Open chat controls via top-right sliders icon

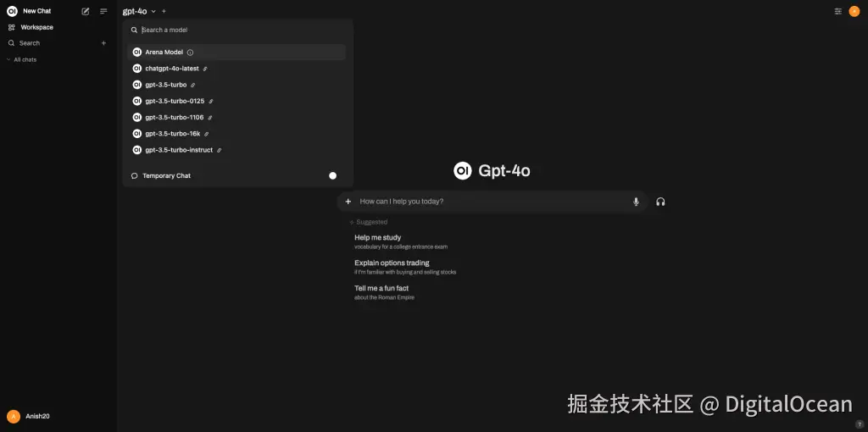click(838, 11)
